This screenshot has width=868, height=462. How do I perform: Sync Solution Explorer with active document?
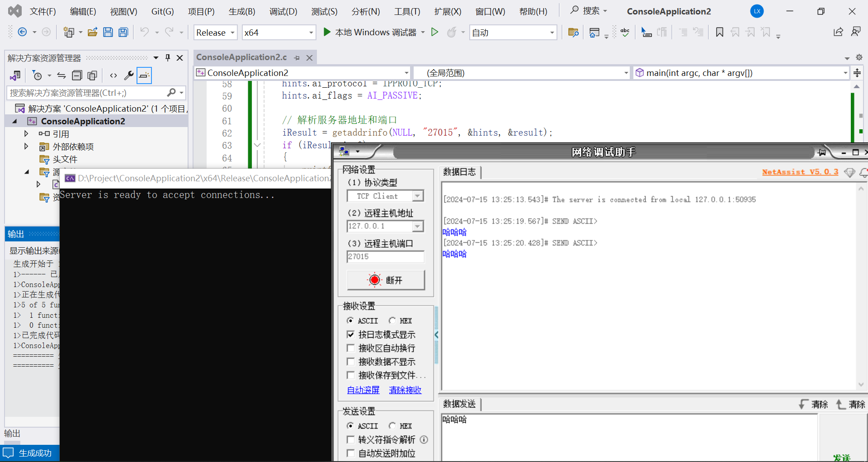tap(61, 75)
